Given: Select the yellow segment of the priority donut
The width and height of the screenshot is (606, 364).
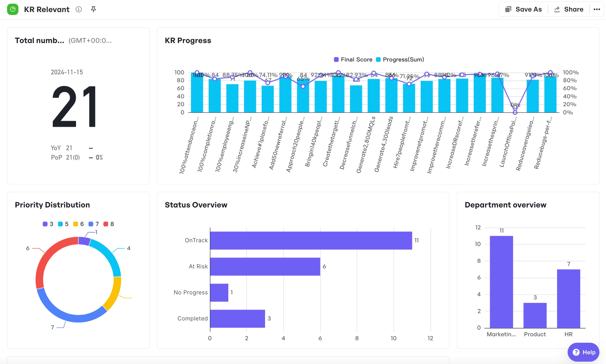Looking at the screenshot, I should pos(115,295).
